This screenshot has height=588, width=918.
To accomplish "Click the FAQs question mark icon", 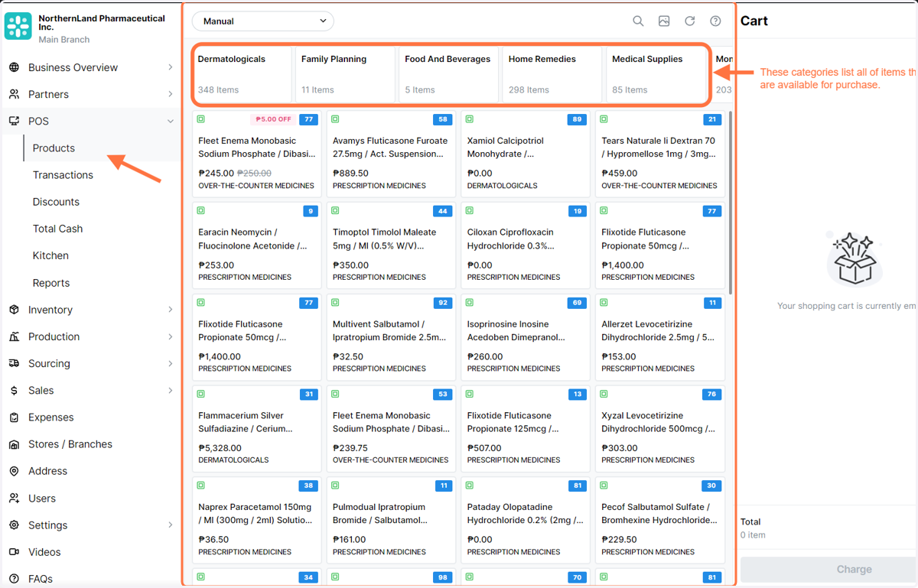I will click(x=14, y=579).
